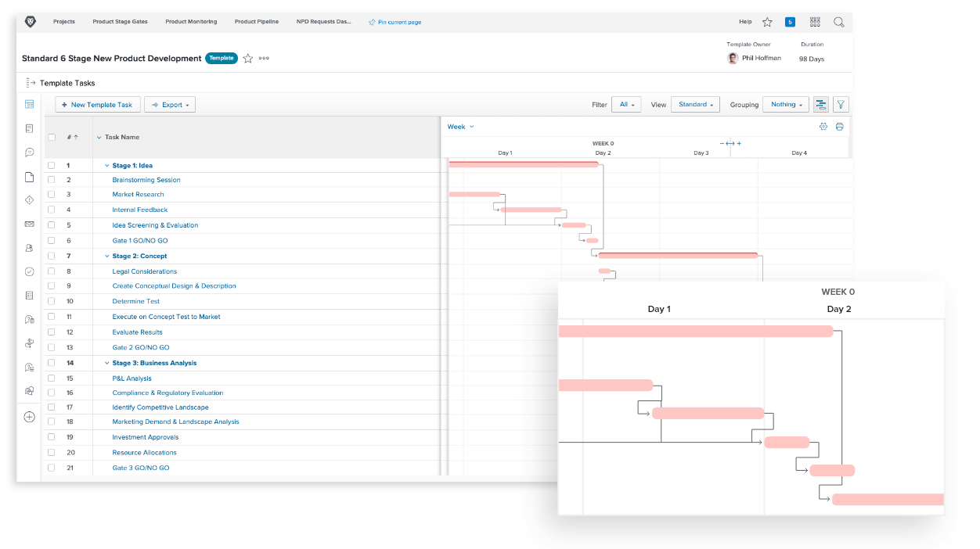
Task: Open Phil Hoffman template owner profile
Action: click(x=762, y=58)
